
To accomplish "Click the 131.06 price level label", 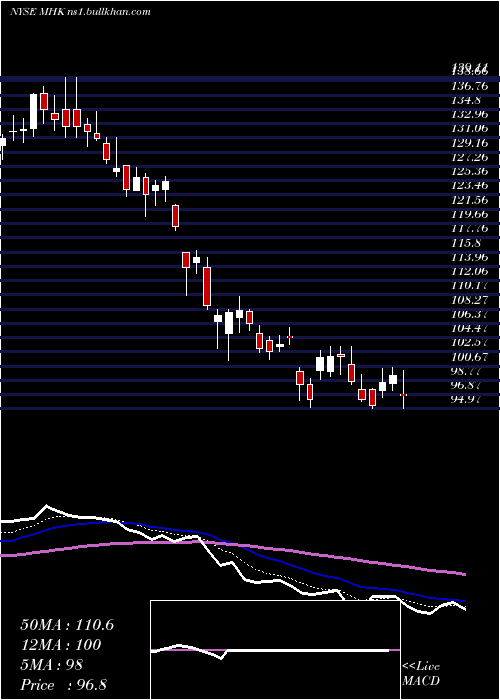I will click(470, 129).
